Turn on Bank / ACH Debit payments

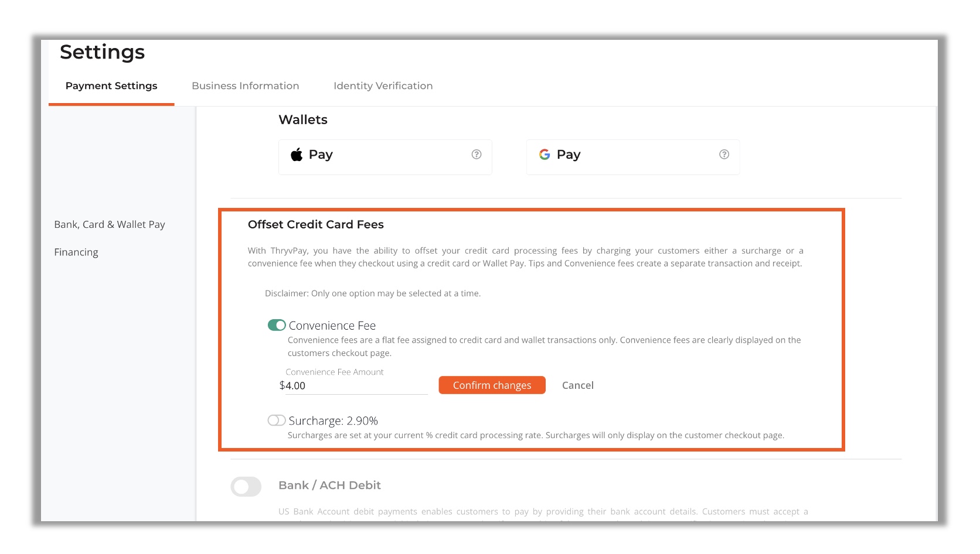coord(246,486)
